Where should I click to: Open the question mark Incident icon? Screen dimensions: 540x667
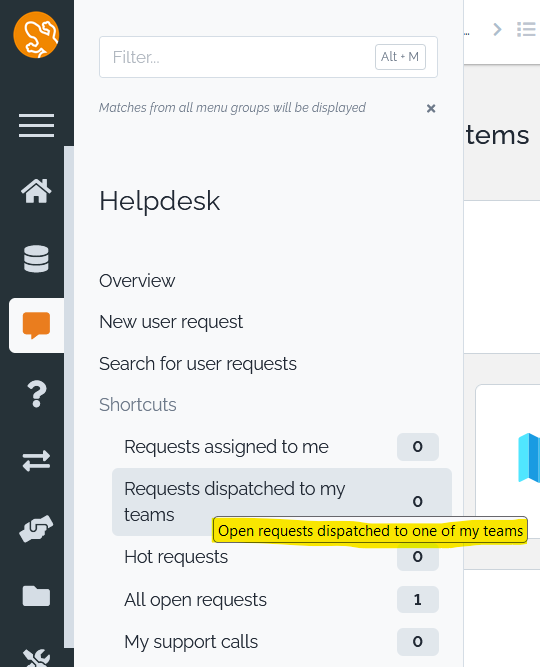click(37, 393)
